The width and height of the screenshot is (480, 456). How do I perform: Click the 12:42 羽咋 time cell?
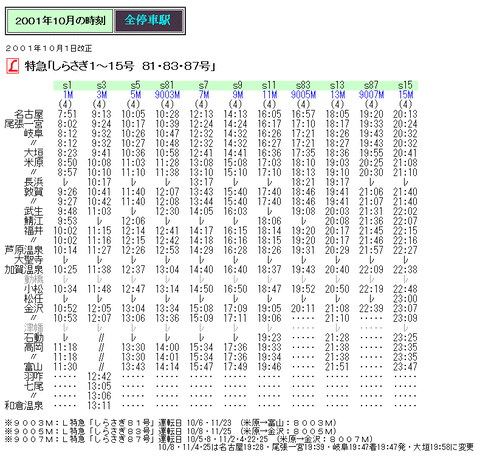[x=99, y=376]
